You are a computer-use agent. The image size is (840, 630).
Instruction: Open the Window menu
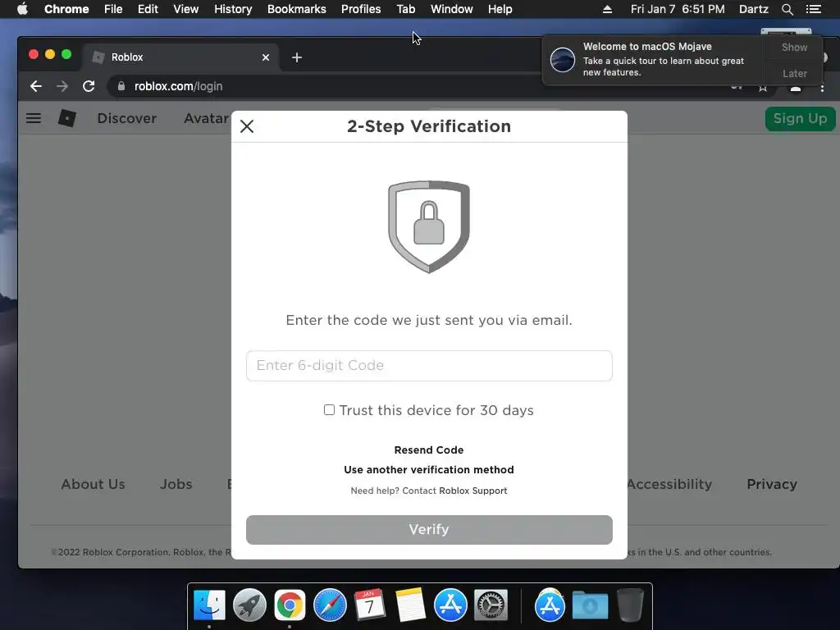coord(452,9)
